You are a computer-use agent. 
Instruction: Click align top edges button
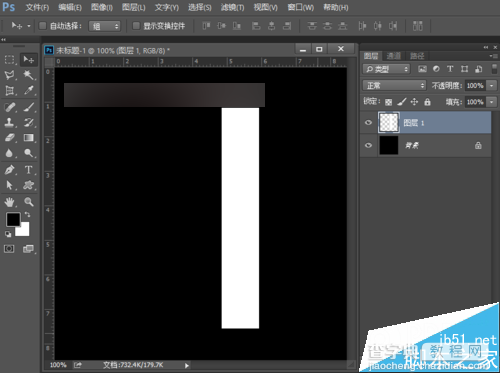206,26
